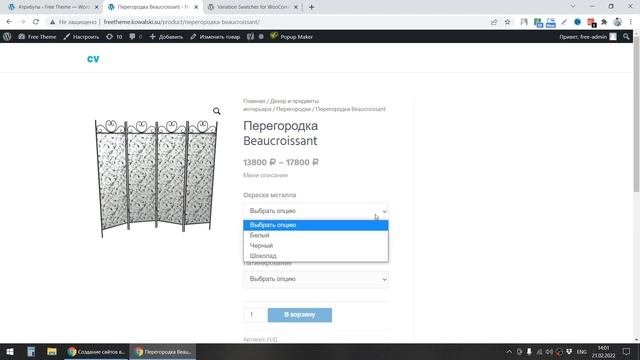Viewport: 640px width, 360px height.
Task: Open the Окраска металла dropdown
Action: point(316,211)
